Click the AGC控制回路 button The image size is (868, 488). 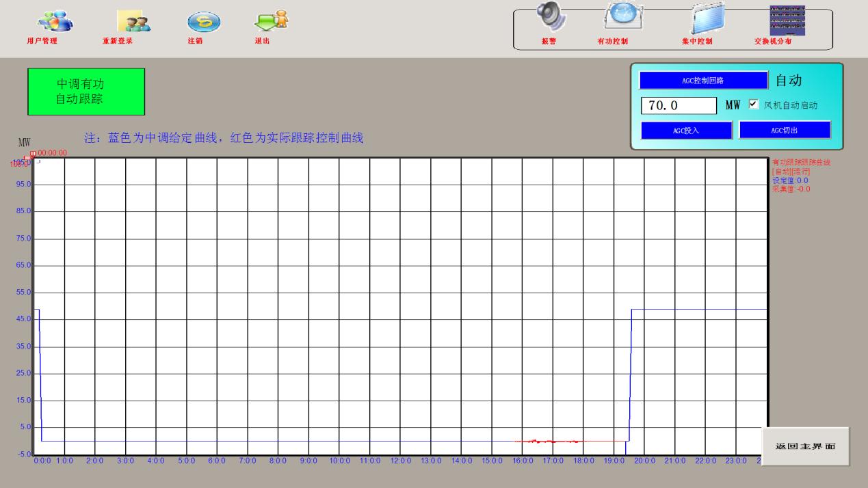tap(703, 81)
